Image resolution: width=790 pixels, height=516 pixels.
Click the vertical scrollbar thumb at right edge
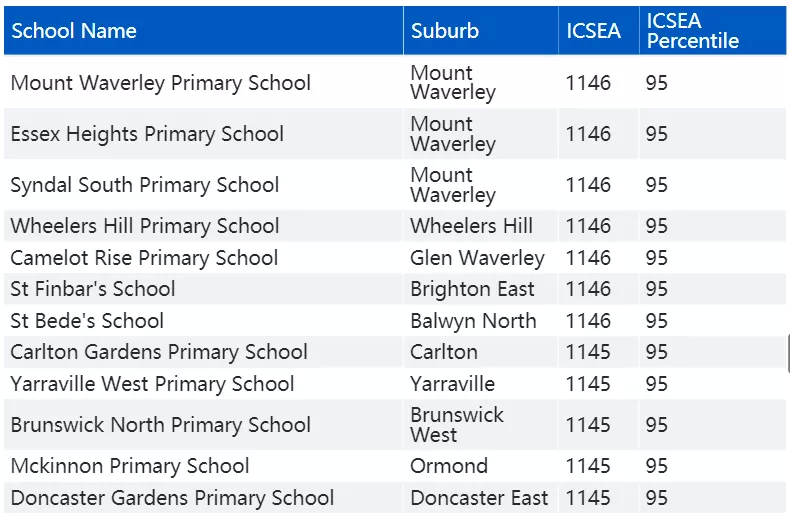tap(787, 354)
